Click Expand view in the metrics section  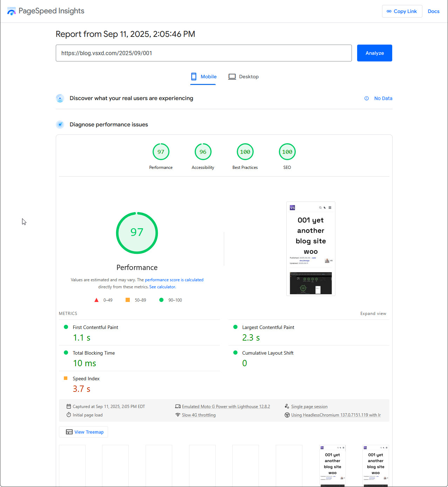373,314
